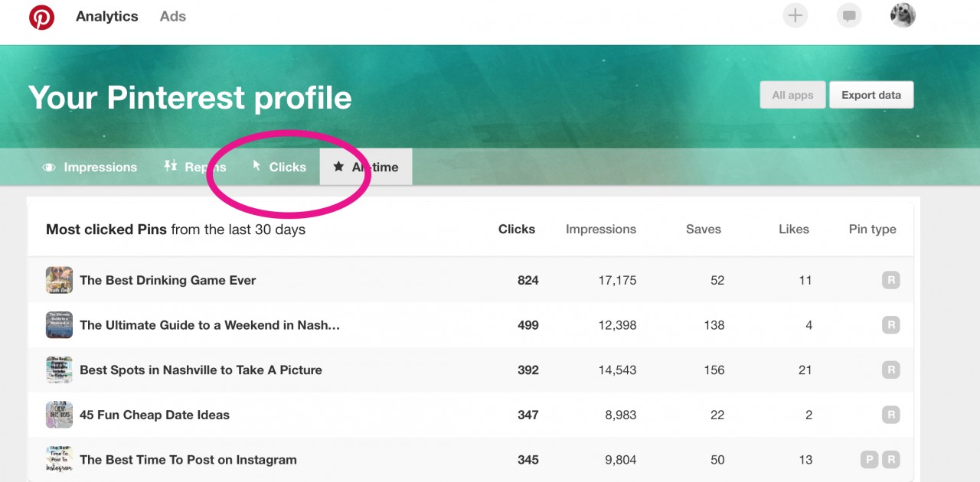Open the Pinterest logo home link
Image resolution: width=980 pixels, height=482 pixels.
point(41,17)
